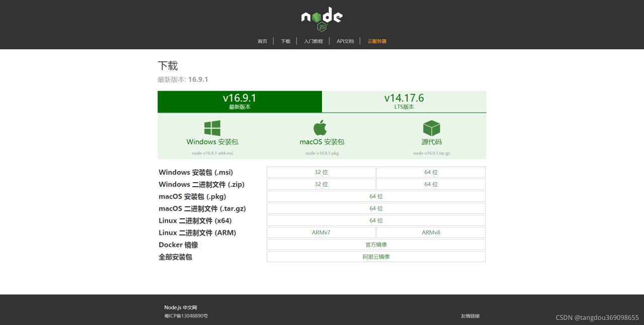This screenshot has height=325, width=644.
Task: Download 源代码 source code link
Action: [x=432, y=142]
